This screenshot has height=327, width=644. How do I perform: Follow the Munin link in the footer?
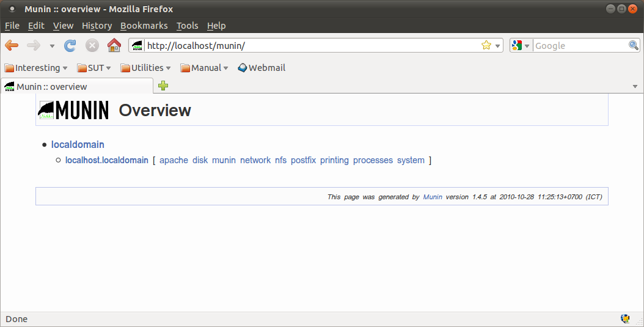(x=433, y=197)
